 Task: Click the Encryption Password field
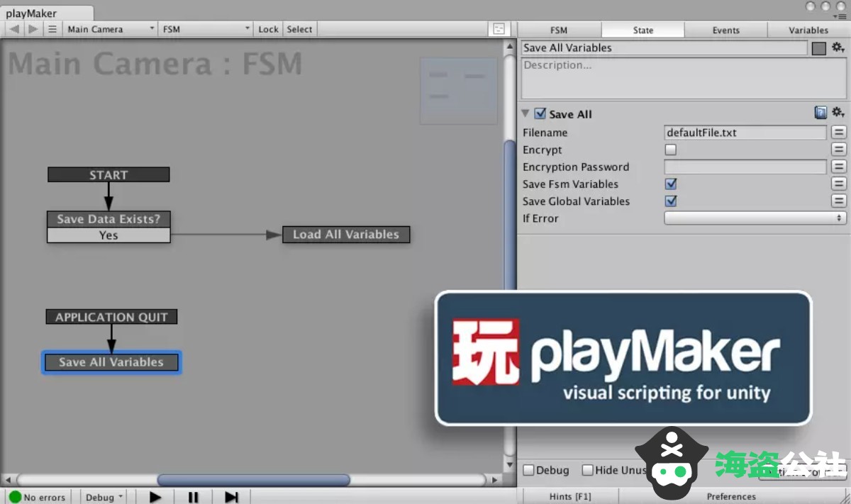[745, 167]
